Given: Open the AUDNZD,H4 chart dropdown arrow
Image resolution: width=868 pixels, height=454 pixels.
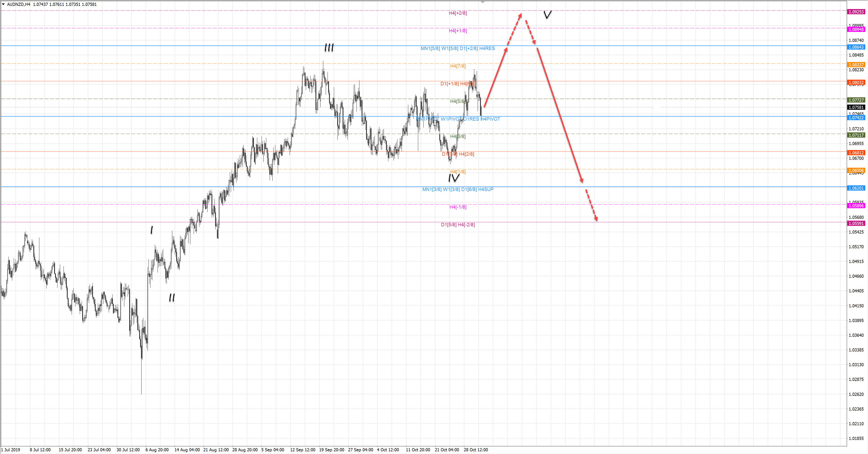Looking at the screenshot, I should tap(3, 4).
